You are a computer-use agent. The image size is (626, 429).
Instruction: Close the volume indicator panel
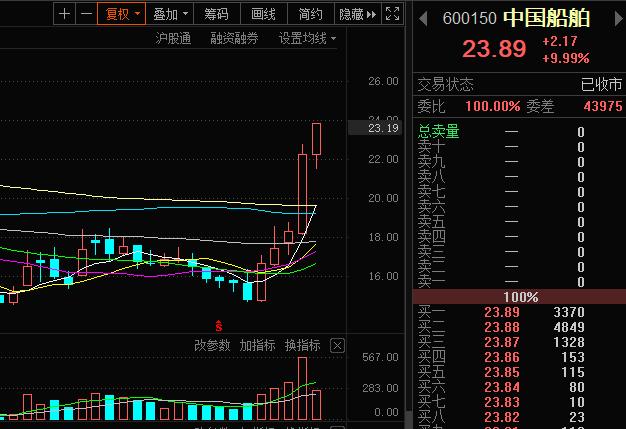337,346
